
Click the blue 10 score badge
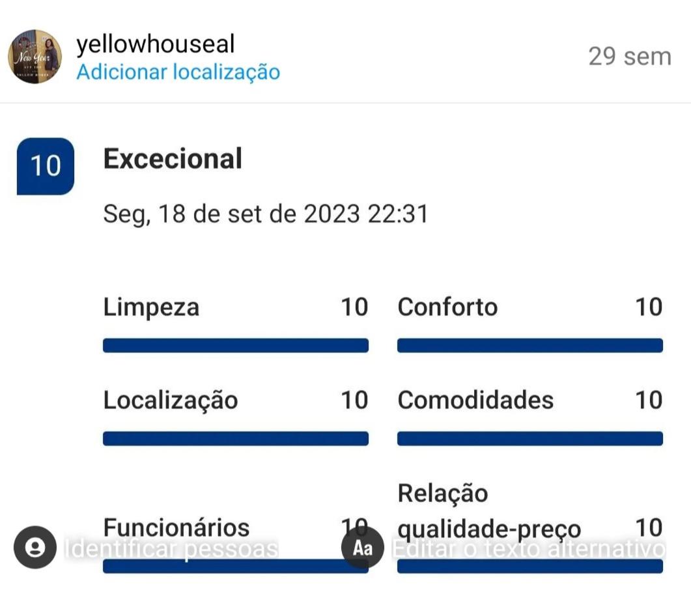pos(45,166)
